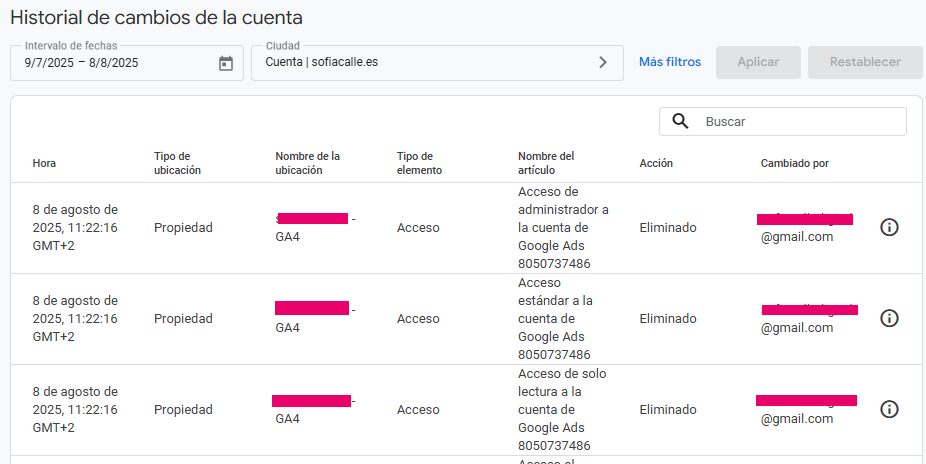Image resolution: width=926 pixels, height=464 pixels.
Task: Open the Intervalo de fechas field
Action: (115, 62)
